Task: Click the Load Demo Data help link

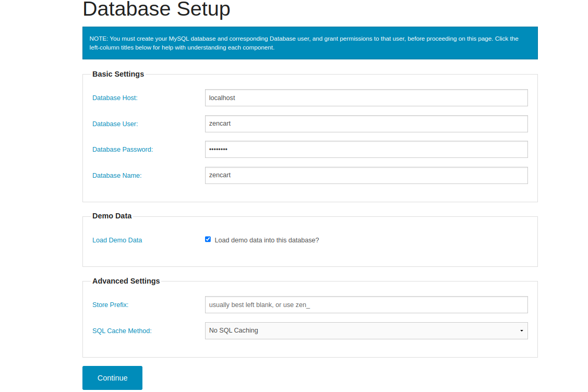Action: 117,240
